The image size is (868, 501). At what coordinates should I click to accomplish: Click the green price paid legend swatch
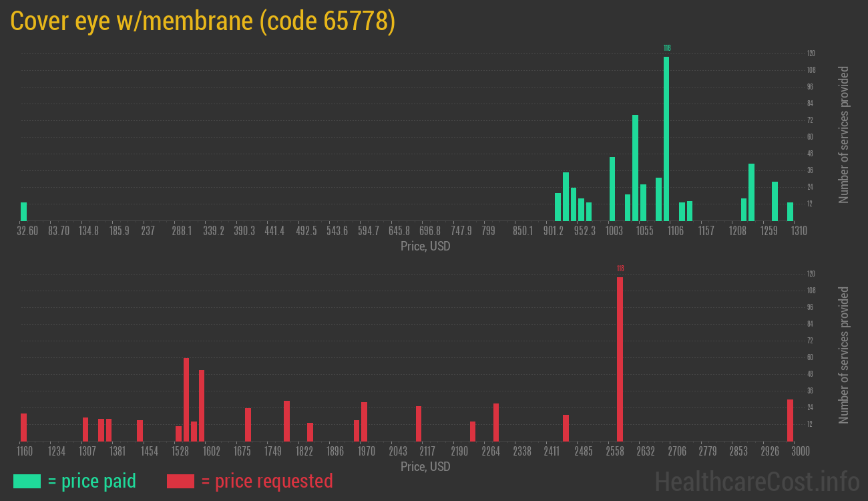pos(27,481)
